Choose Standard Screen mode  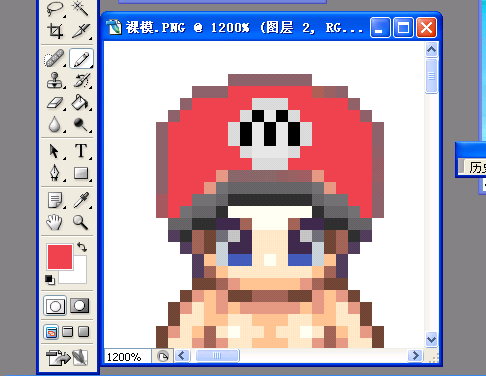coord(51,332)
